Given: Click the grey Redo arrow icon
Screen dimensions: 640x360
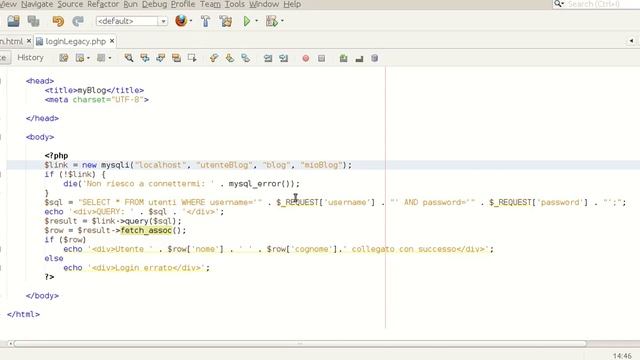Looking at the screenshot, I should (x=78, y=21).
